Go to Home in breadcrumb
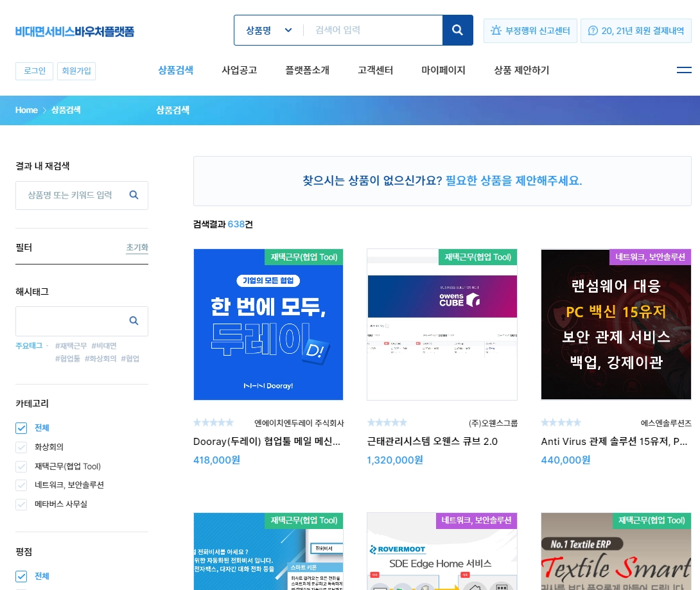This screenshot has height=590, width=700. pyautogui.click(x=26, y=110)
